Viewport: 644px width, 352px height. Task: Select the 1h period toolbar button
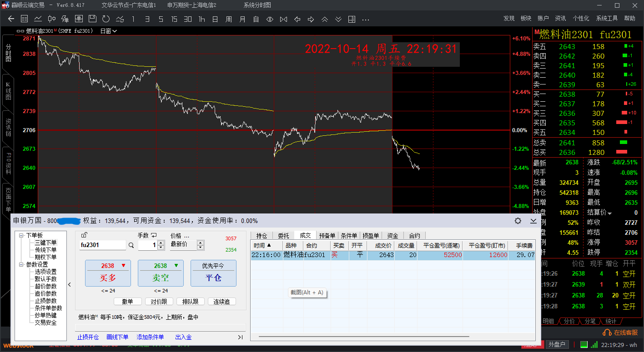201,19
